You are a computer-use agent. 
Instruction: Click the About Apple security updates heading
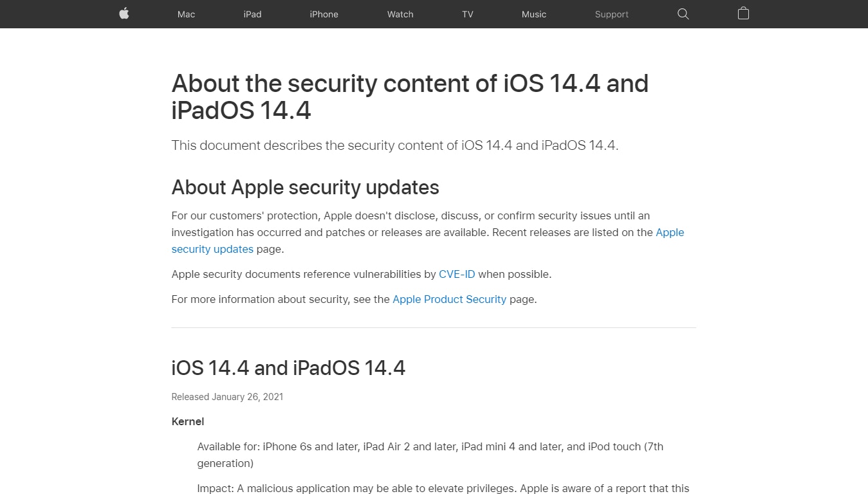pos(305,187)
